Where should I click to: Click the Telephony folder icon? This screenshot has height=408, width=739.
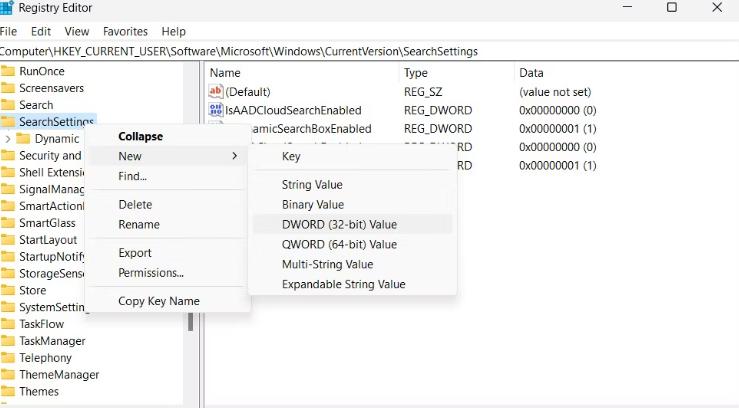(8, 358)
